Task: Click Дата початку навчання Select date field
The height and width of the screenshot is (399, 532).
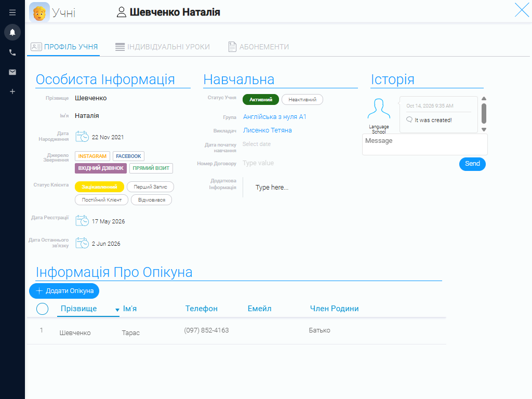Action: point(257,144)
